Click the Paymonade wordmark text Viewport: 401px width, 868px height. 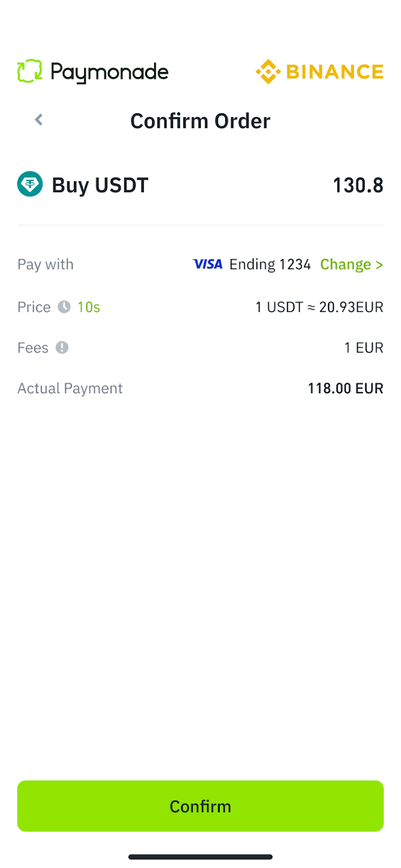click(109, 72)
